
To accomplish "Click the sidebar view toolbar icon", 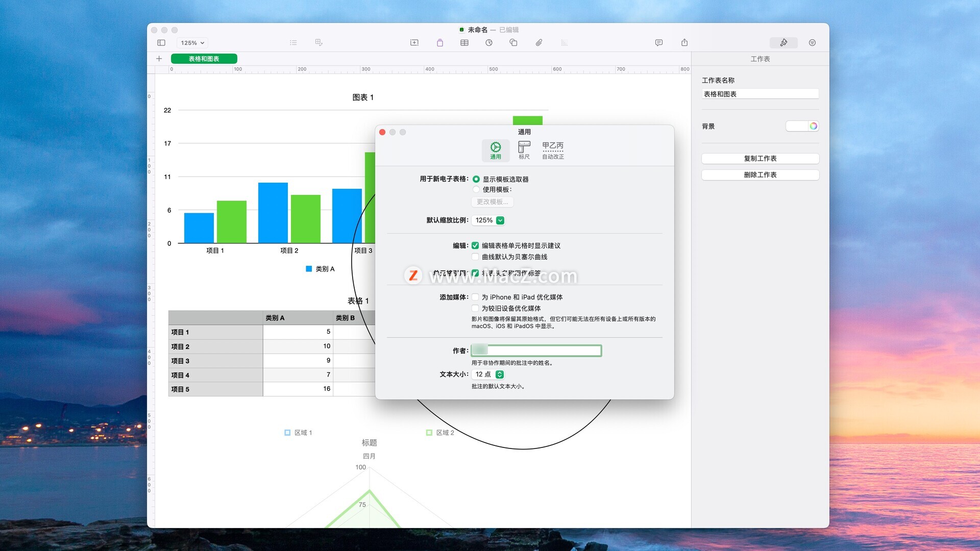I will (161, 43).
